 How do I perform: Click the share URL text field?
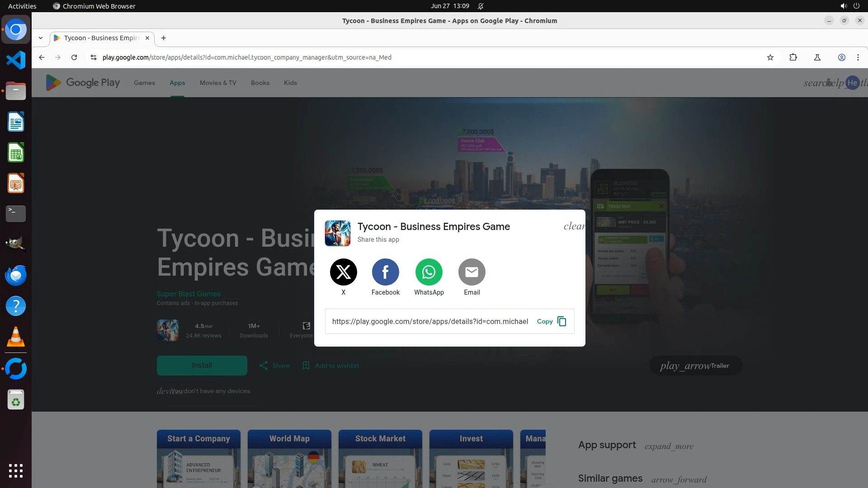429,321
